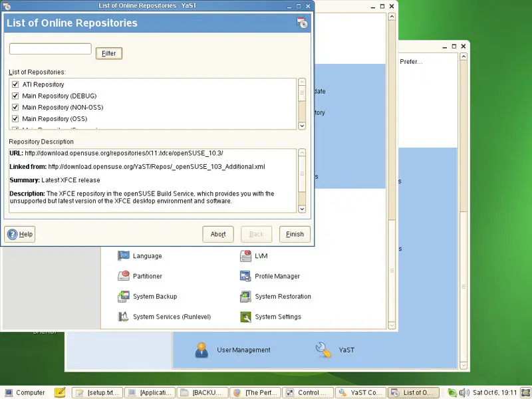Viewport: 532px width, 399px height.
Task: Disable the Main Repository (NON-OSS) checkbox
Action: coord(15,107)
